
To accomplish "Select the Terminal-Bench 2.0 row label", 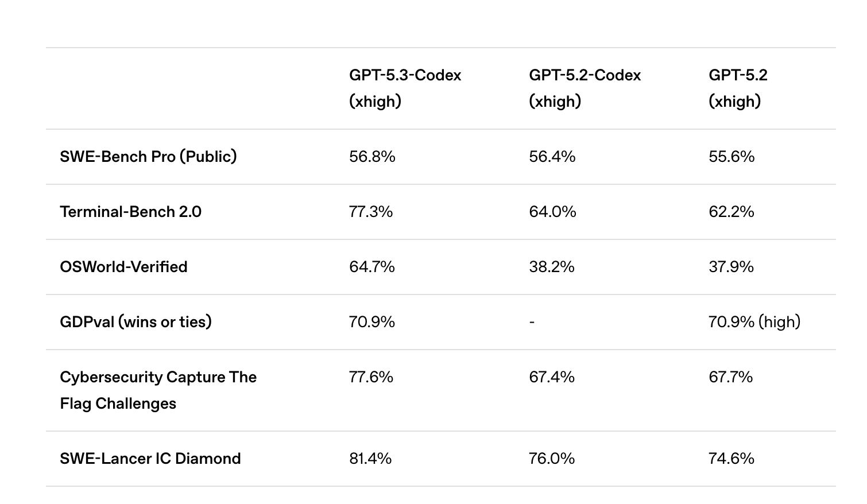I will [131, 211].
